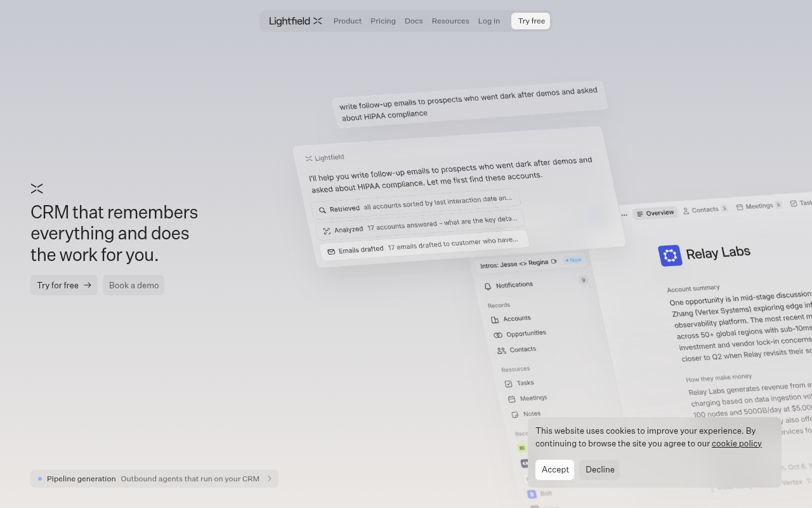Open the Resources menu
The height and width of the screenshot is (508, 812).
point(450,21)
